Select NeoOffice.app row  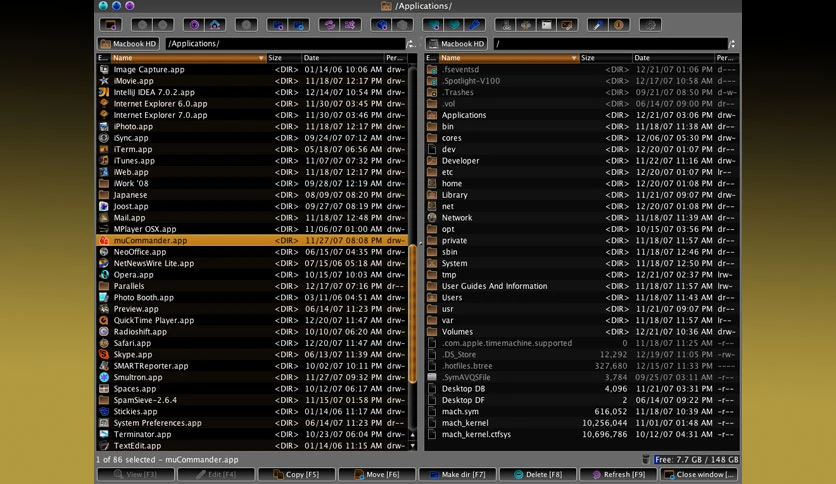252,252
